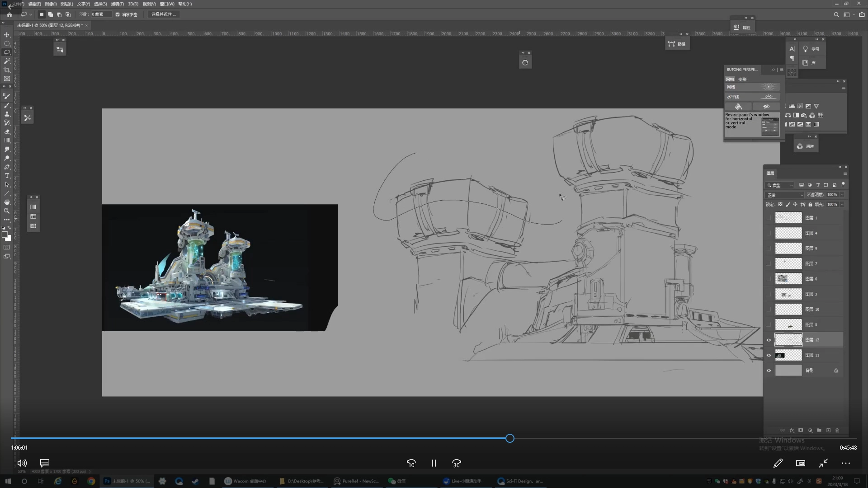Open Chrome from the Windows taskbar
This screenshot has width=868, height=488.
[x=91, y=481]
